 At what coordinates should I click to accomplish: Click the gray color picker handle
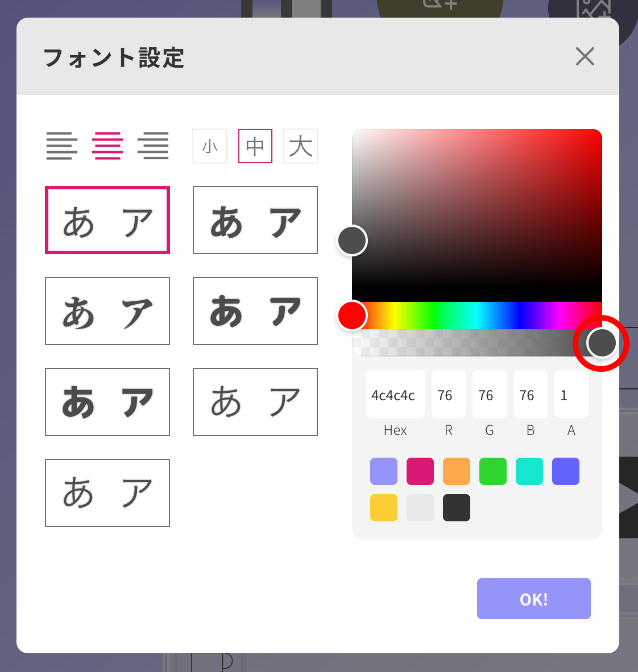pos(352,240)
